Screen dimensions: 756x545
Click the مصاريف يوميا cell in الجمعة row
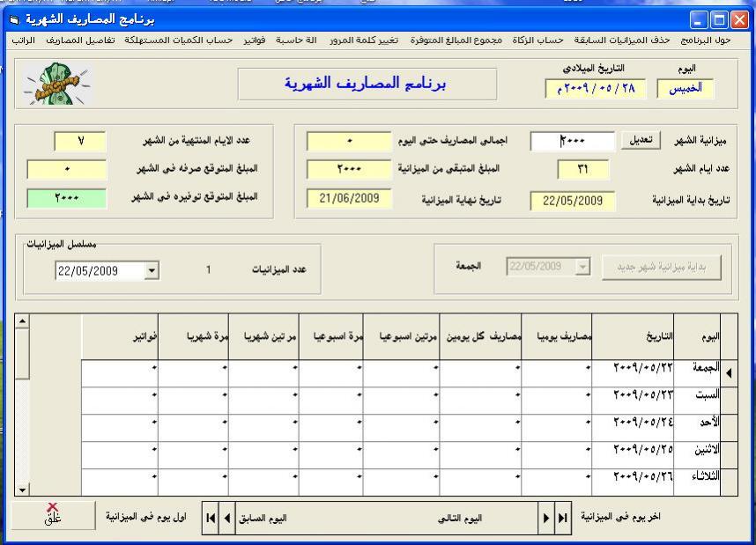click(557, 373)
